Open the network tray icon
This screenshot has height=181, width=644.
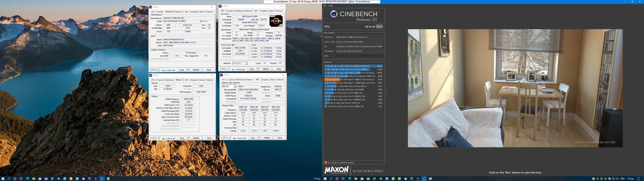click(614, 179)
